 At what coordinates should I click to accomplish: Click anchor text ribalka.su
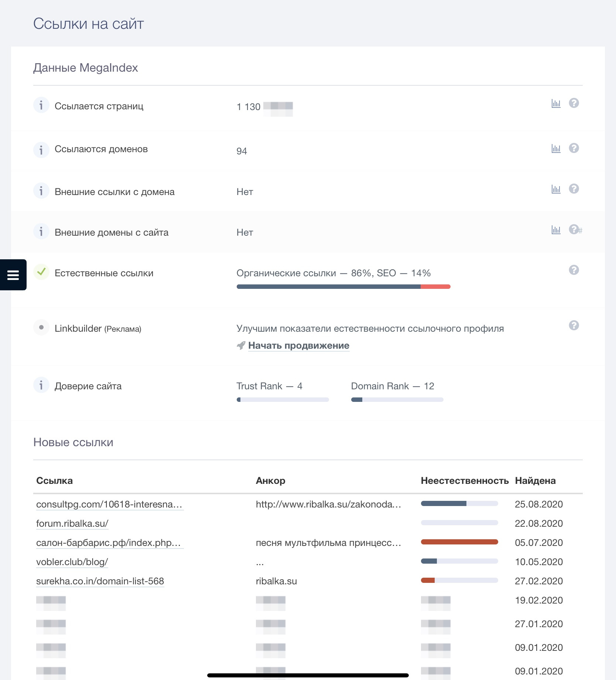coord(276,581)
